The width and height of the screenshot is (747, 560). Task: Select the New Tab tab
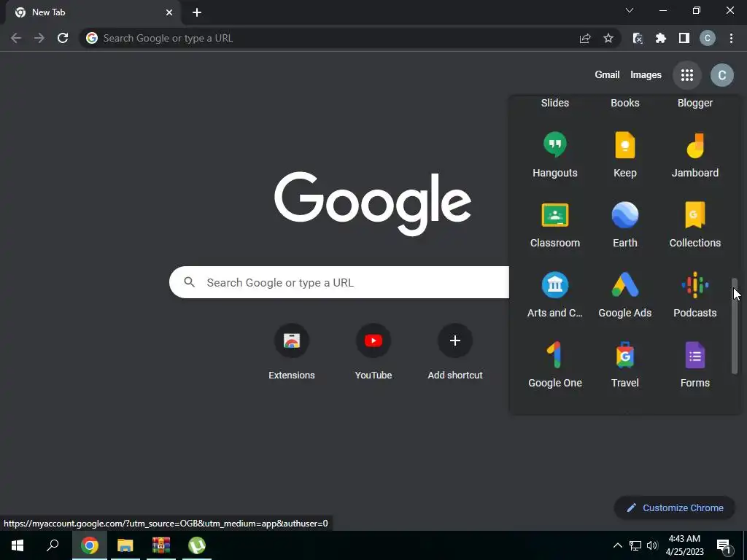pyautogui.click(x=93, y=12)
